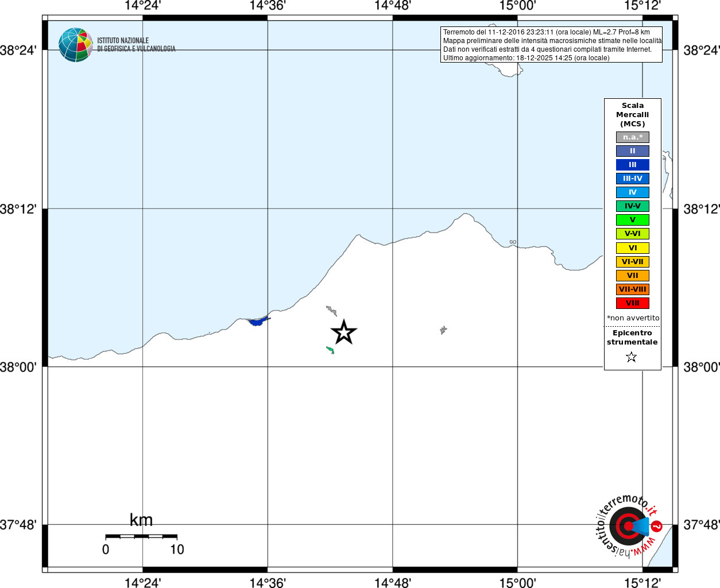This screenshot has height=588, width=720.
Task: Click the right 38°00' latitude label
Action: pyautogui.click(x=702, y=367)
